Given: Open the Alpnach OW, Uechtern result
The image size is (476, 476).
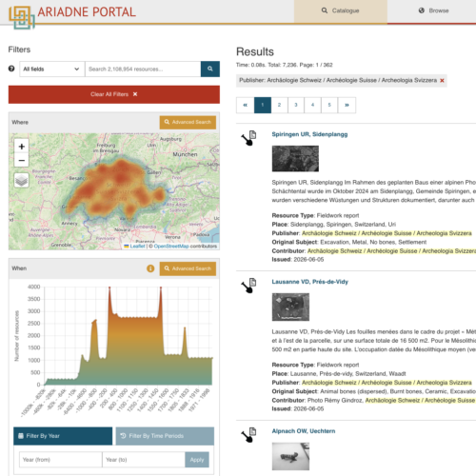Looking at the screenshot, I should point(304,431).
